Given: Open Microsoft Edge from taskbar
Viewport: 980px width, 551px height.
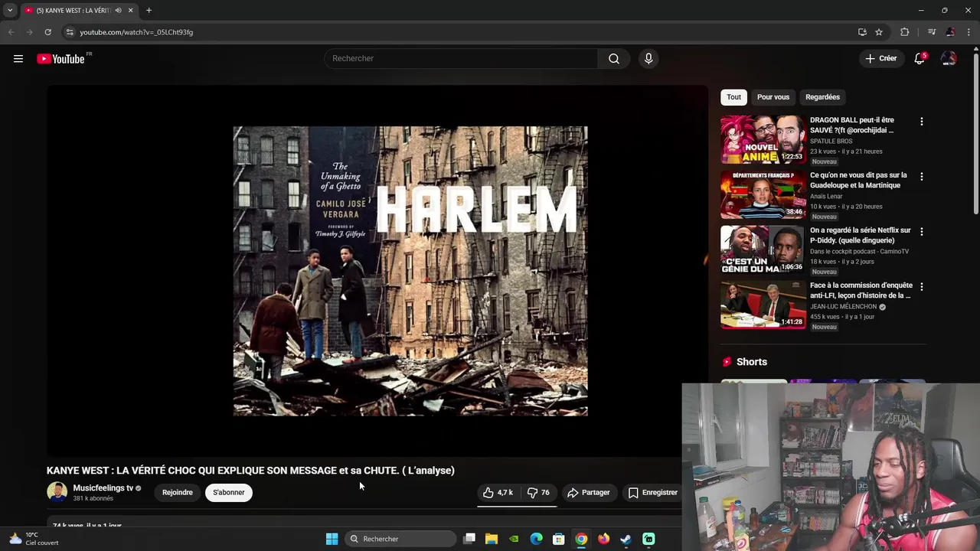Looking at the screenshot, I should coord(537,539).
